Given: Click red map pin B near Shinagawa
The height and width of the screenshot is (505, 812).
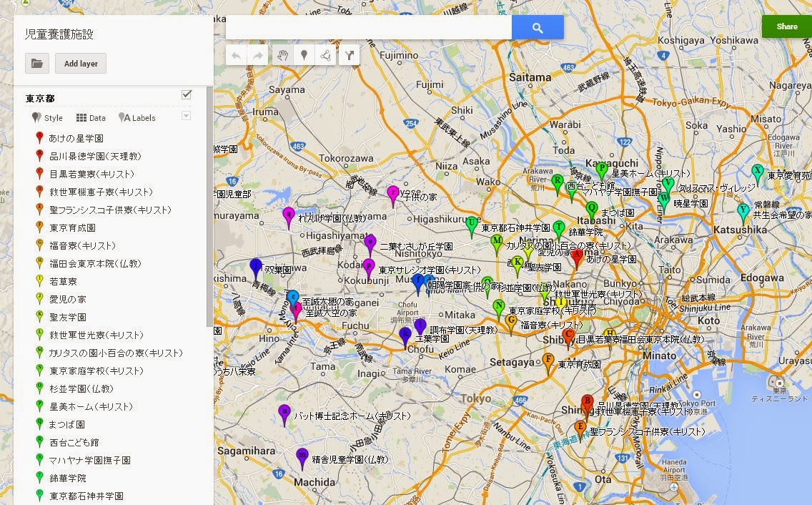Looking at the screenshot, I should tap(587, 406).
